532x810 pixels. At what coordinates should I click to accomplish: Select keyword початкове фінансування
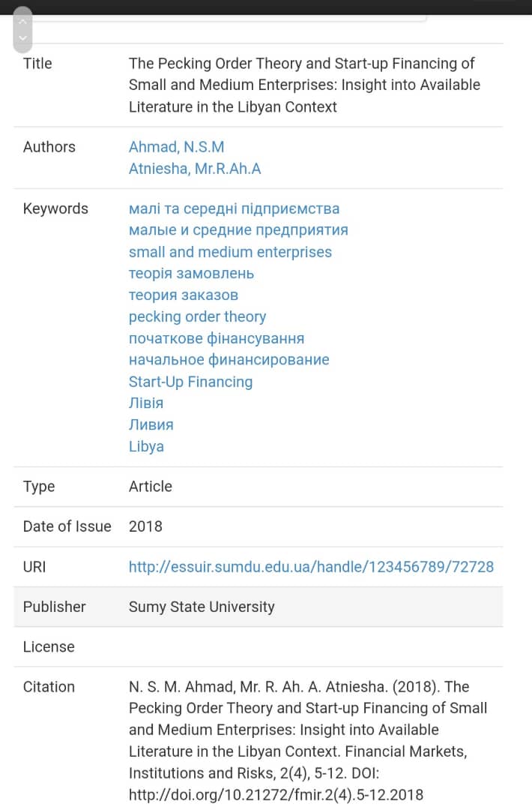point(217,338)
